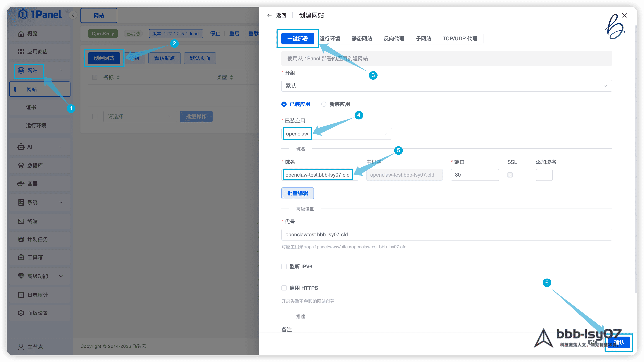
Task: Click the Overview home icon in sidebar
Action: point(21,34)
